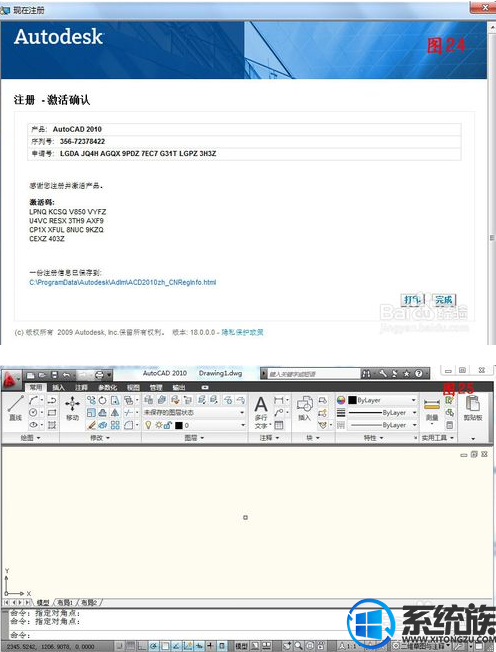496x652 pixels.
Task: Expand the Modify (修改) panel
Action: click(100, 438)
